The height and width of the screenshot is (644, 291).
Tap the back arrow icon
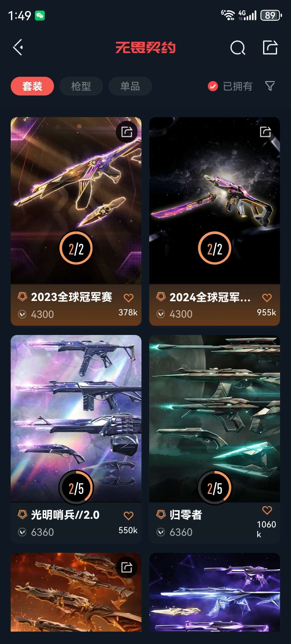(x=18, y=47)
